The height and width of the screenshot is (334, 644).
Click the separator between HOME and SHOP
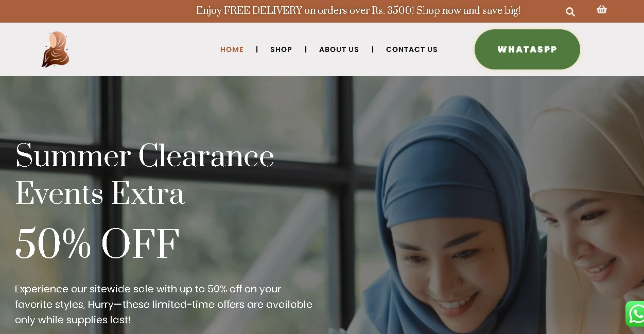coord(257,49)
